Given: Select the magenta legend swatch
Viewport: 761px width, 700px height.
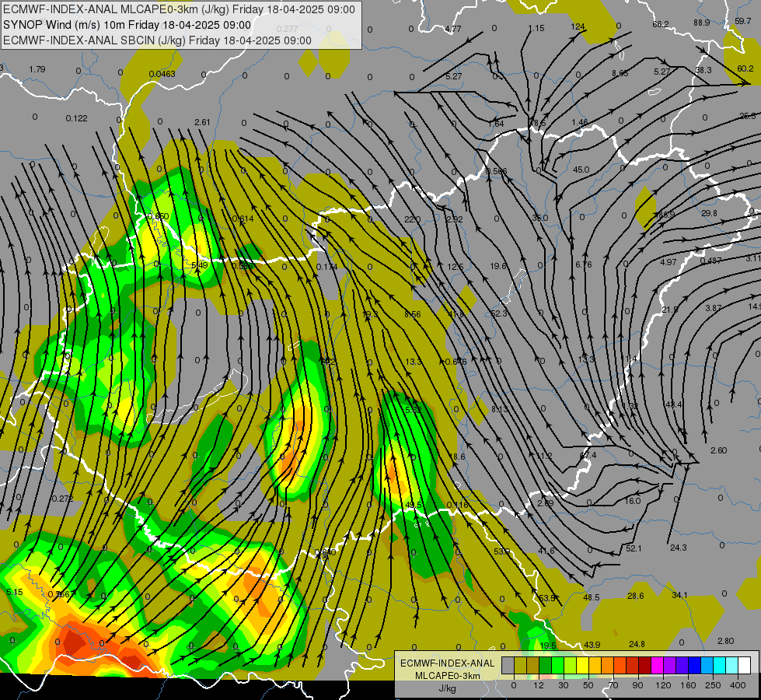Looking at the screenshot, I should coord(658,666).
